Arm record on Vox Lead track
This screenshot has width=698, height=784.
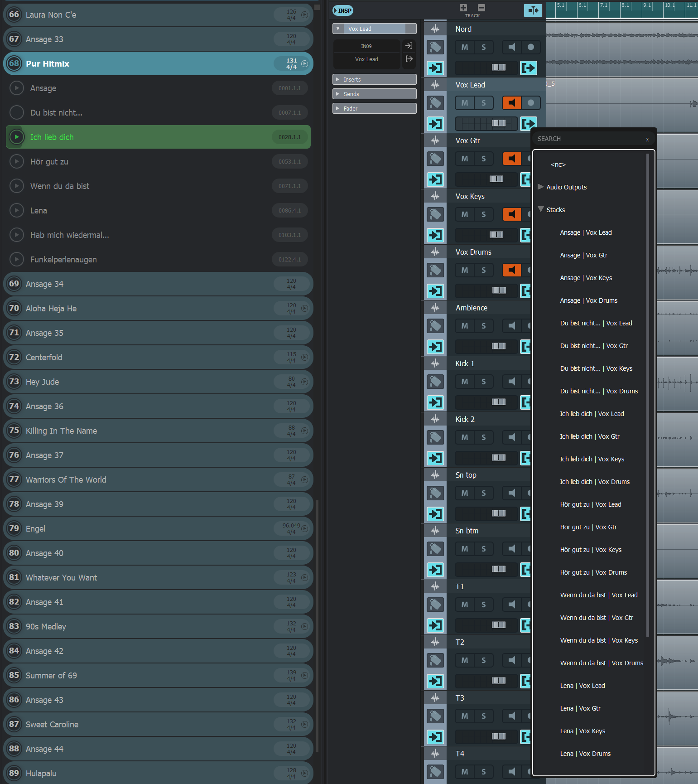click(x=531, y=103)
